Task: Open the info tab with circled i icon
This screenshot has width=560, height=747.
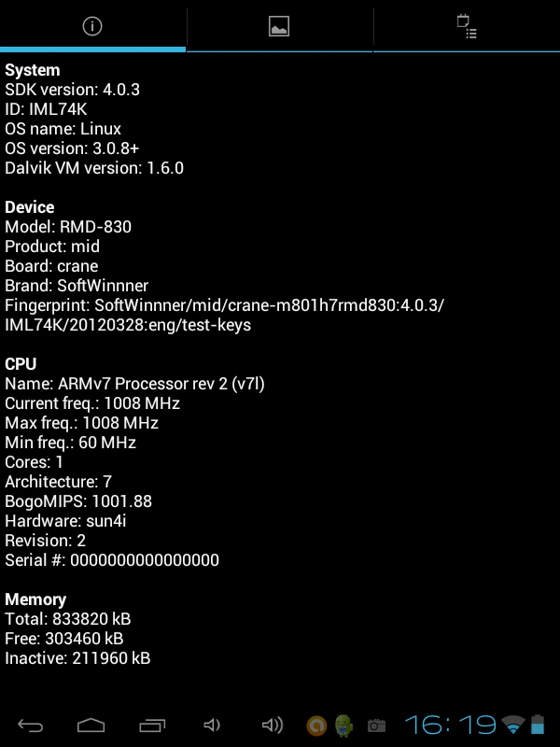Action: click(x=92, y=26)
